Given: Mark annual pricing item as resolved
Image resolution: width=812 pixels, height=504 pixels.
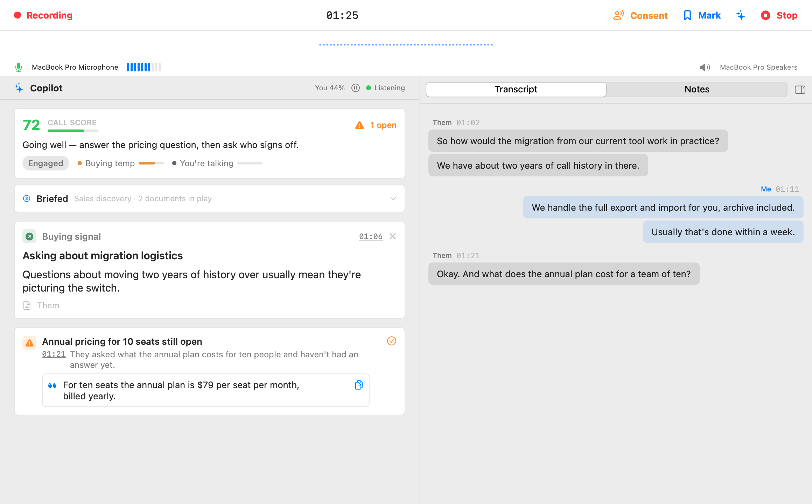Looking at the screenshot, I should coord(392,341).
